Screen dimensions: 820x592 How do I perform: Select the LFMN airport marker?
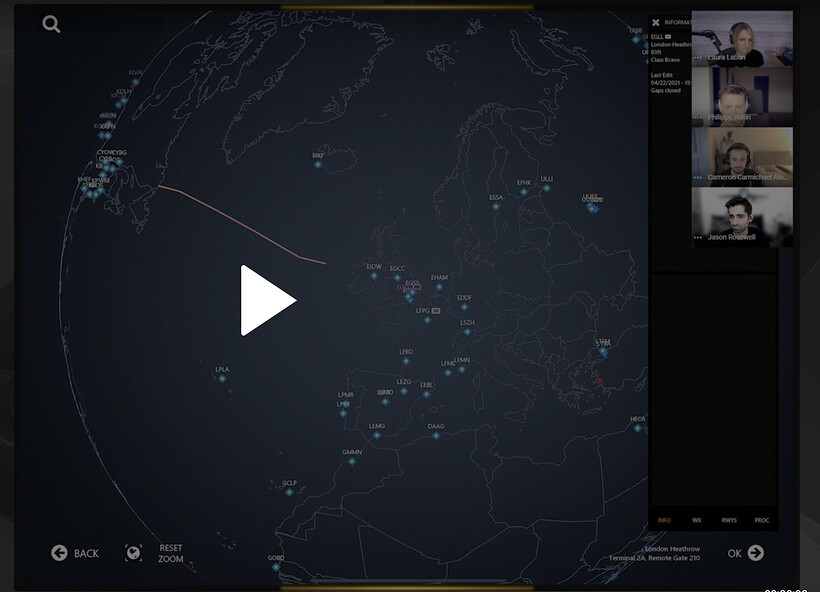coord(462,369)
